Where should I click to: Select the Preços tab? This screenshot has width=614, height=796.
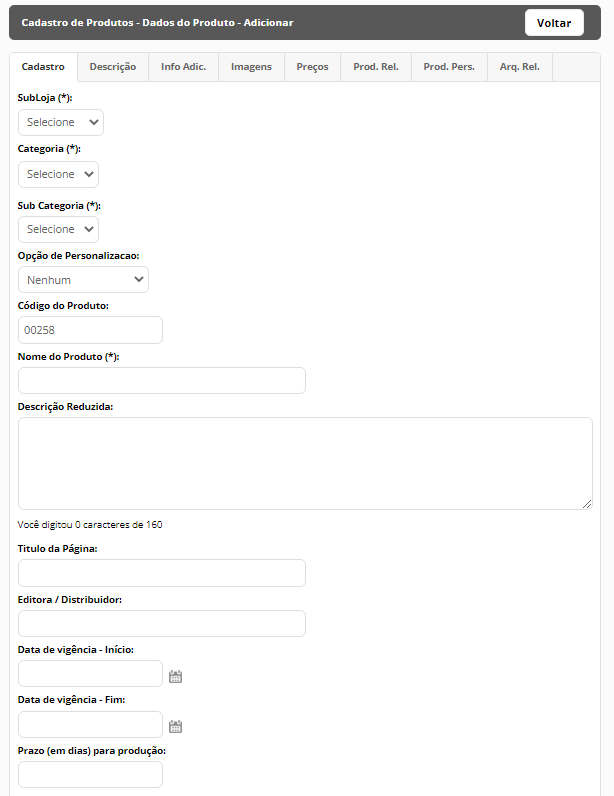[312, 67]
